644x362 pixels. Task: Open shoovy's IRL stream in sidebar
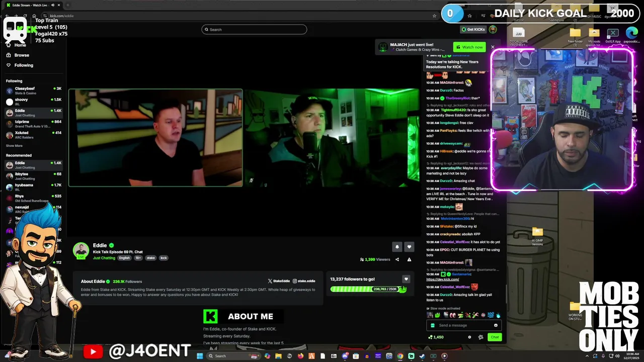pyautogui.click(x=33, y=102)
